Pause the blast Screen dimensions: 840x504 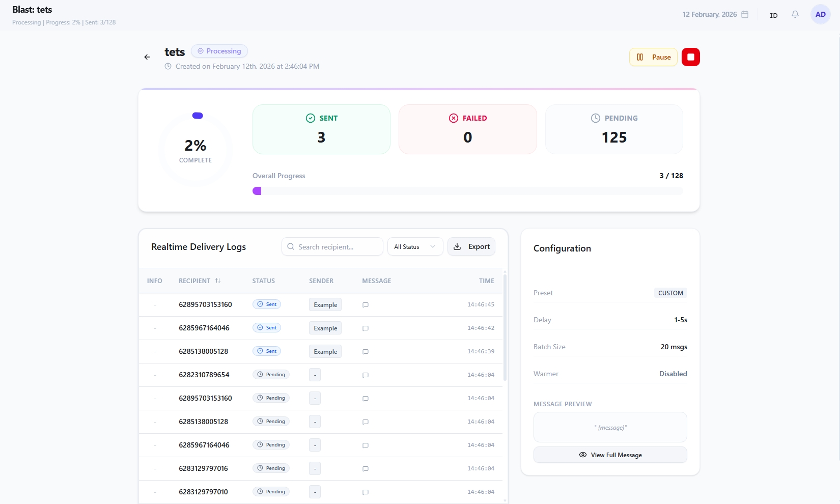pyautogui.click(x=653, y=57)
